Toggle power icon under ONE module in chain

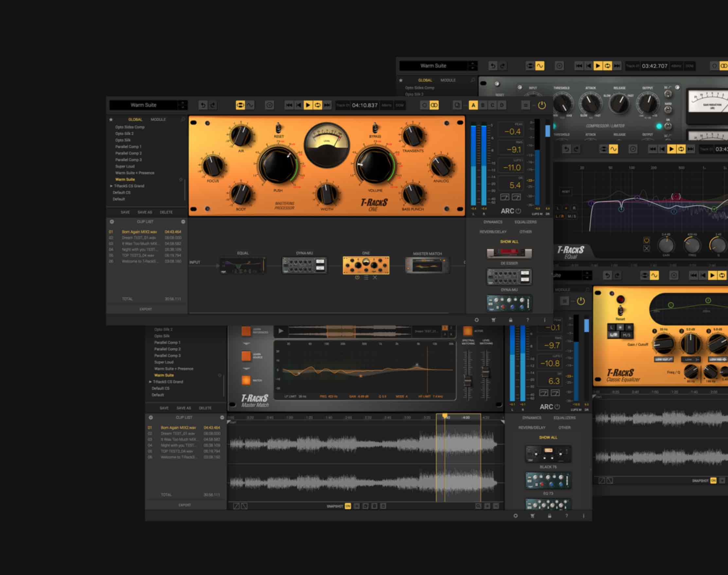[357, 277]
